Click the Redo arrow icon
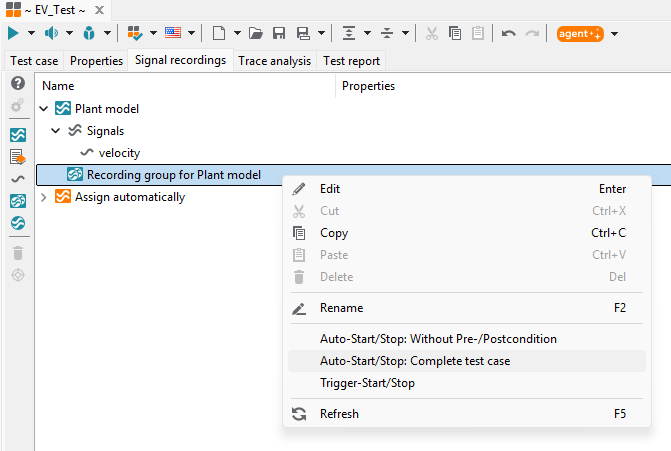The width and height of the screenshot is (671, 451). click(532, 33)
